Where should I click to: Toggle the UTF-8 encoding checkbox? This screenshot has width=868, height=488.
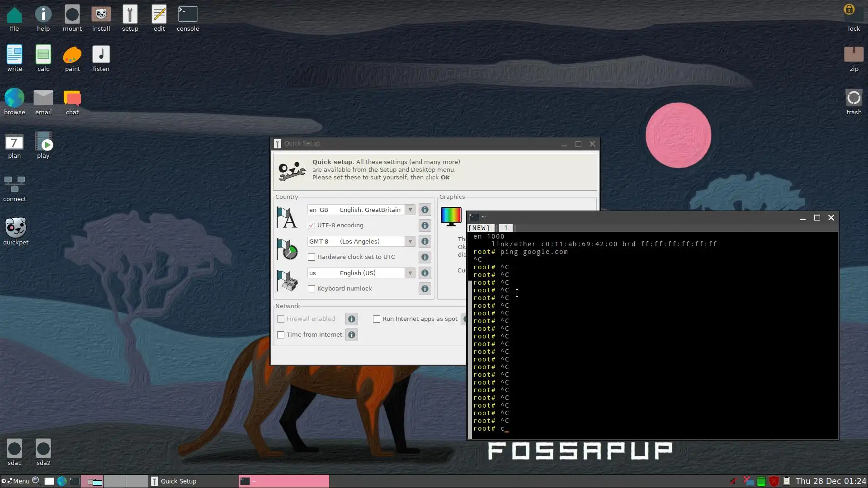pyautogui.click(x=311, y=225)
